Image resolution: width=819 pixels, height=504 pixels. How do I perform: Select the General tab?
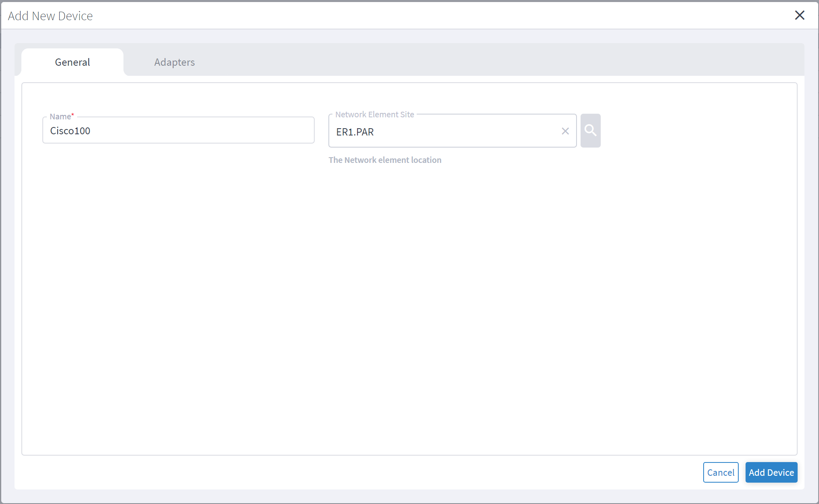click(x=72, y=62)
